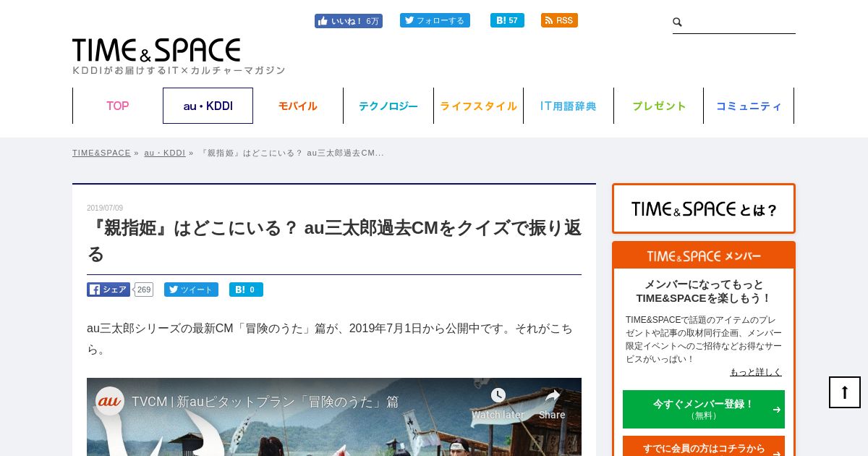This screenshot has width=868, height=456.
Task: Click the back-to-top arrow button
Action: coord(845,392)
